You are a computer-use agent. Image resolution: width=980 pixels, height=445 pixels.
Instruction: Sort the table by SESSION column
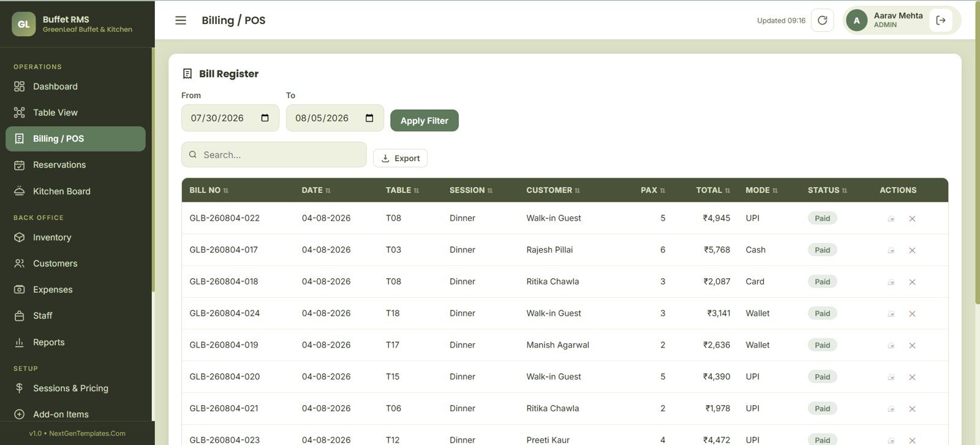(x=471, y=190)
